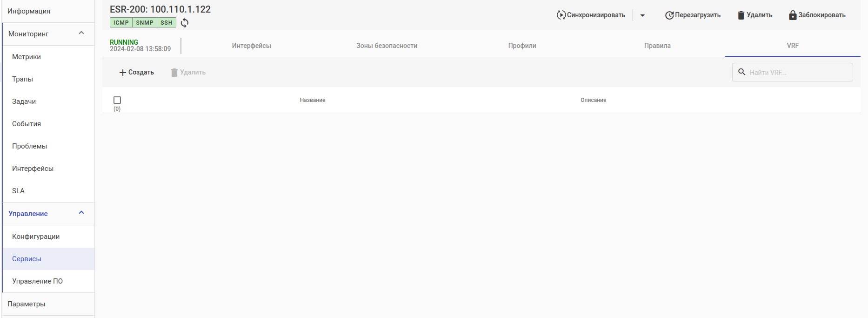The width and height of the screenshot is (868, 318).
Task: Click the RUNNING status text
Action: (x=124, y=42)
